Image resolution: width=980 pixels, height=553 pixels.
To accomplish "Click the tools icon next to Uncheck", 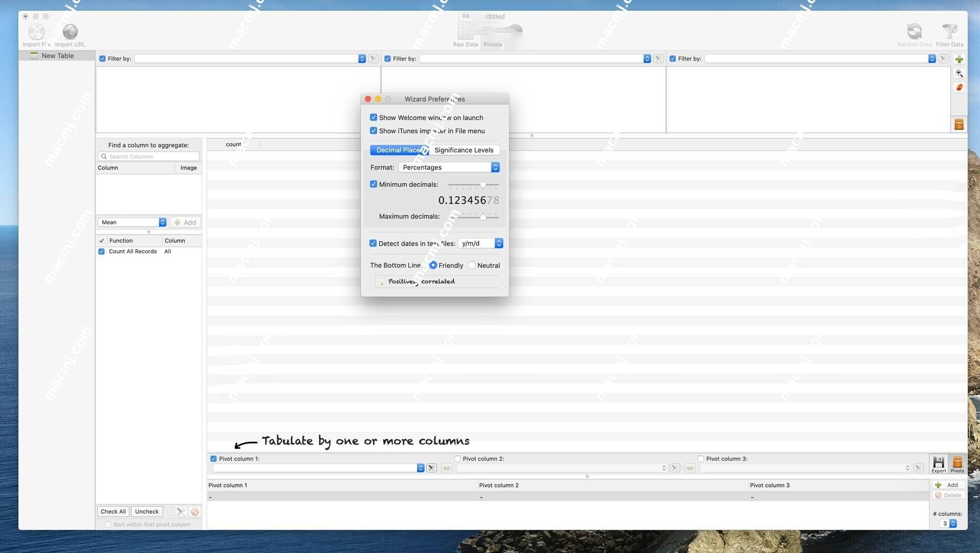I will pyautogui.click(x=181, y=511).
